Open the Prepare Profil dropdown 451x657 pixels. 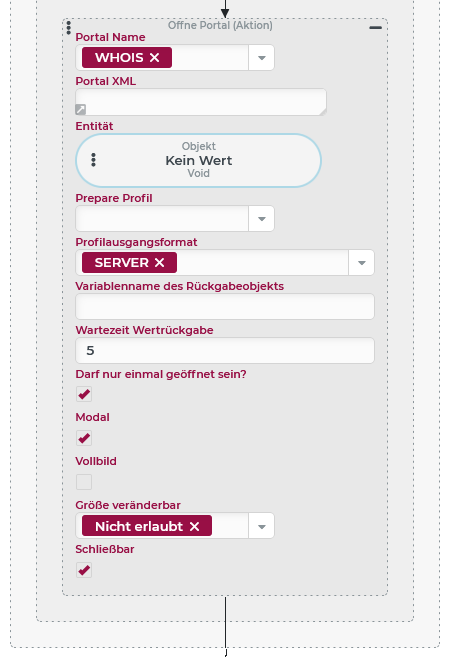(x=262, y=219)
